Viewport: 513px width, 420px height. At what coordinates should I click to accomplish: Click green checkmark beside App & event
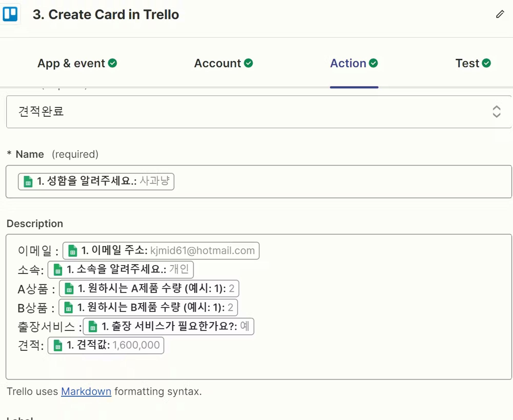click(x=112, y=63)
